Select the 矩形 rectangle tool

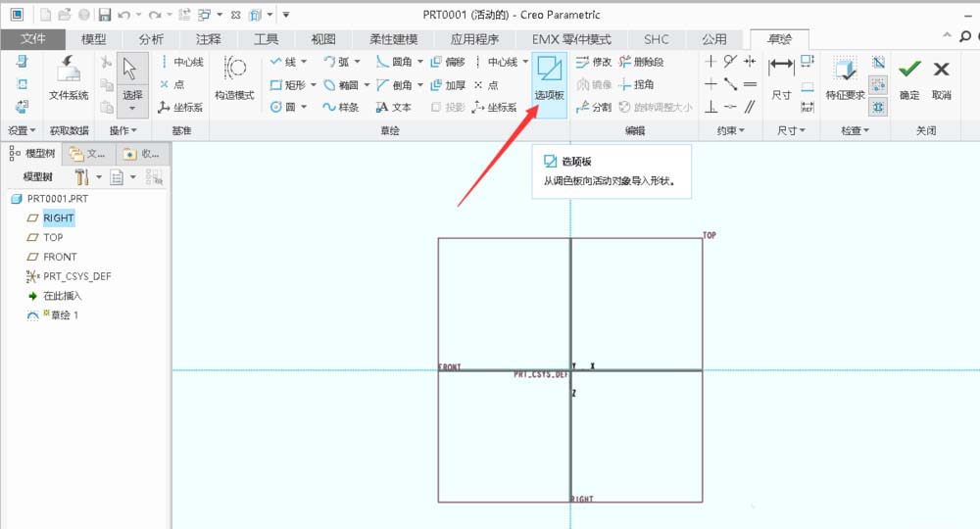288,85
